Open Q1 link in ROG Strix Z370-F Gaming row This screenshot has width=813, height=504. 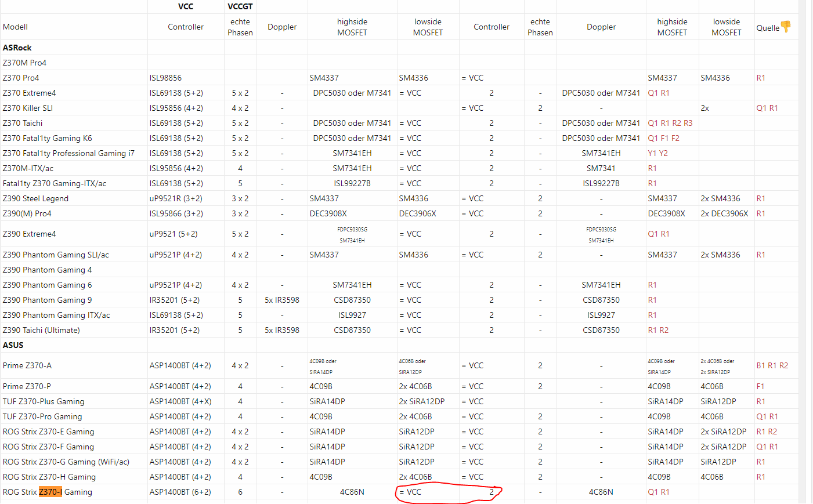(x=761, y=447)
